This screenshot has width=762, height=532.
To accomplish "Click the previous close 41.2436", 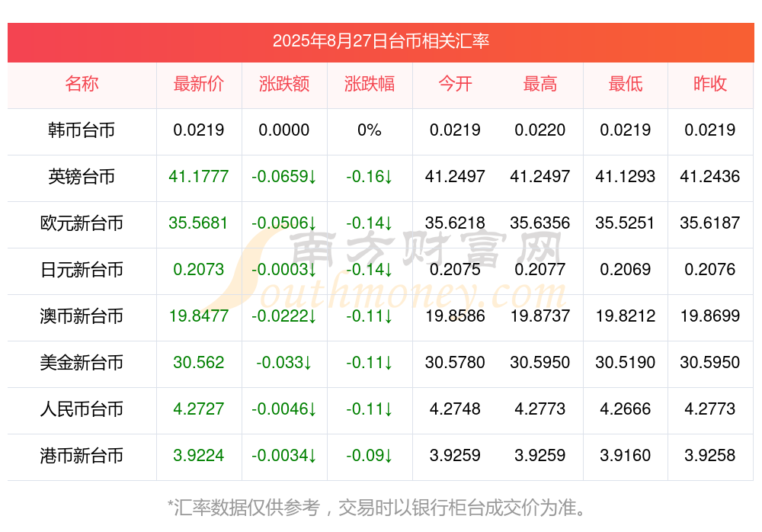I will click(x=710, y=177).
